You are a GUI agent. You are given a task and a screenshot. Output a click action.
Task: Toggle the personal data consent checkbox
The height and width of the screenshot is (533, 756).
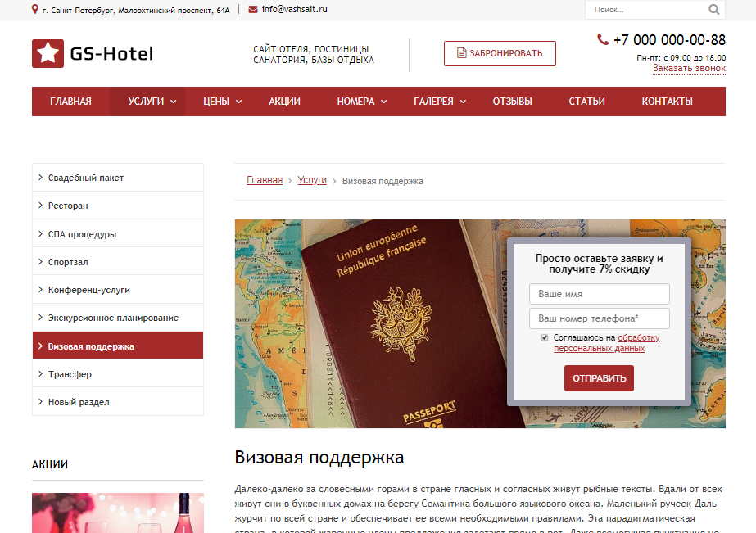pyautogui.click(x=545, y=337)
